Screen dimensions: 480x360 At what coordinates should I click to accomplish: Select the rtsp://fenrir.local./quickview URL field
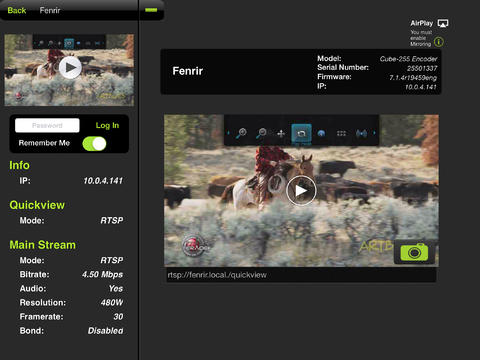coord(301,275)
